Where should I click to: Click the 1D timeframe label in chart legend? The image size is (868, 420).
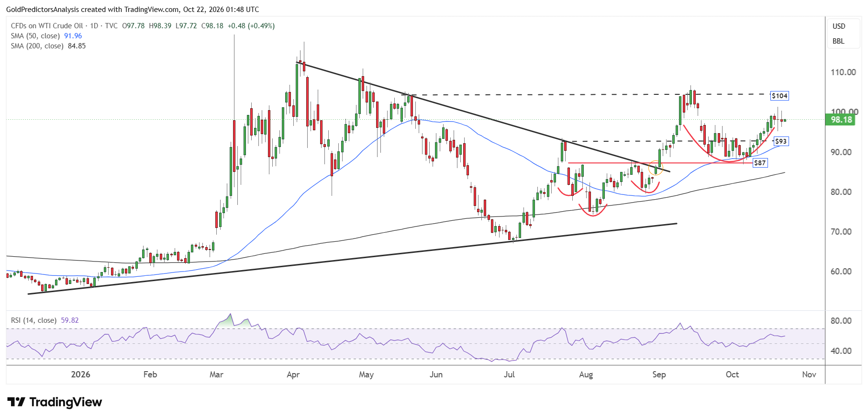(94, 26)
